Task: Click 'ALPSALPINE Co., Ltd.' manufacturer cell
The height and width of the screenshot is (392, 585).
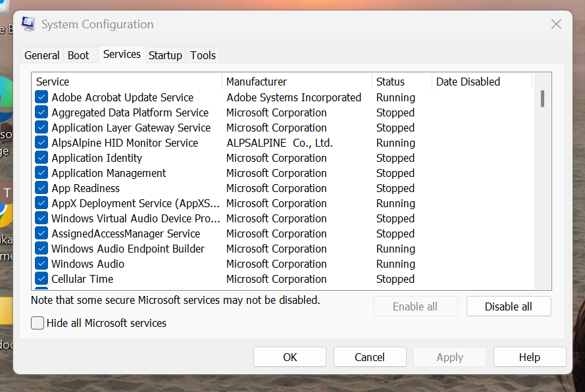Action: (279, 143)
